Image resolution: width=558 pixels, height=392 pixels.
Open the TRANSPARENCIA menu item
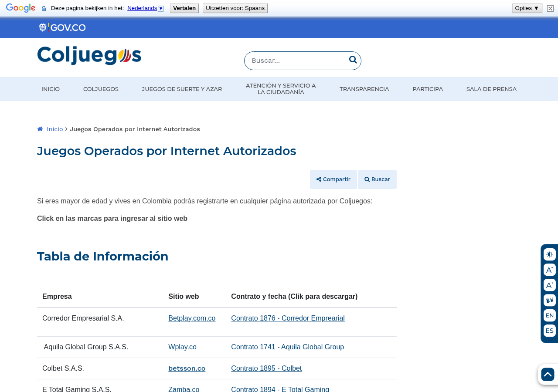click(x=364, y=89)
